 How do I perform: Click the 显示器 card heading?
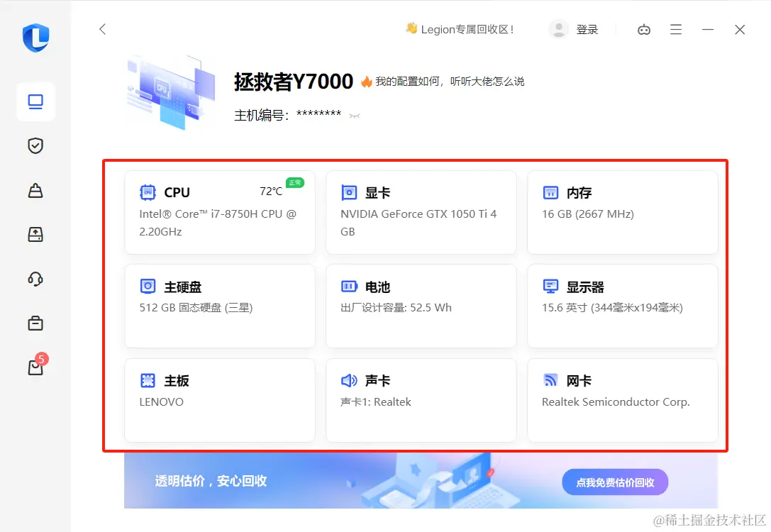coord(585,287)
